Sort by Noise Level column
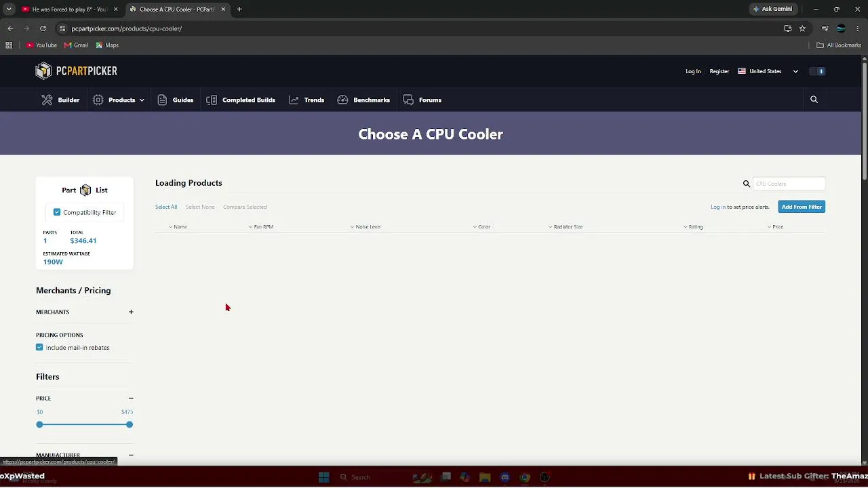The width and height of the screenshot is (868, 488). pos(366,226)
